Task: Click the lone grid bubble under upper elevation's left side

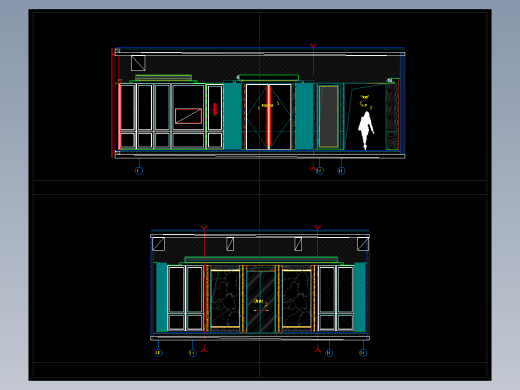Action: pos(139,171)
